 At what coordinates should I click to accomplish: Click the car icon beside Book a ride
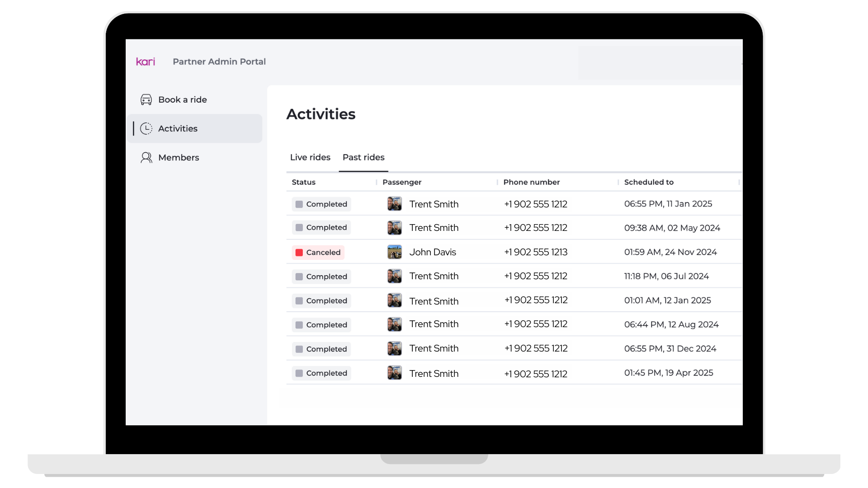(146, 100)
